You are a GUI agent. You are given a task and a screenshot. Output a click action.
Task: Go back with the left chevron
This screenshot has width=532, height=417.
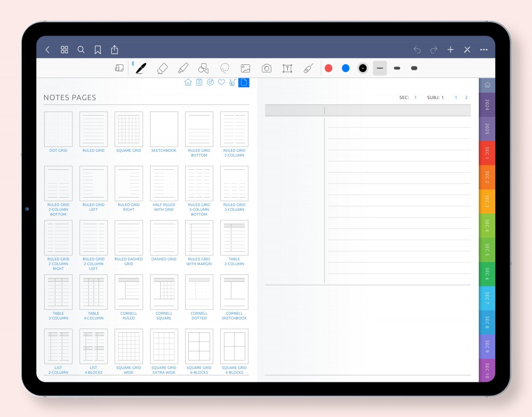click(47, 50)
